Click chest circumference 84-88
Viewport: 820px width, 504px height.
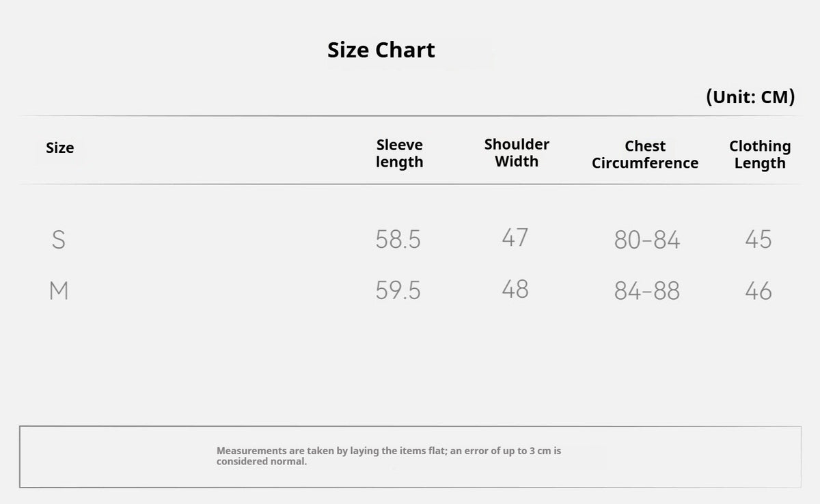(x=647, y=292)
